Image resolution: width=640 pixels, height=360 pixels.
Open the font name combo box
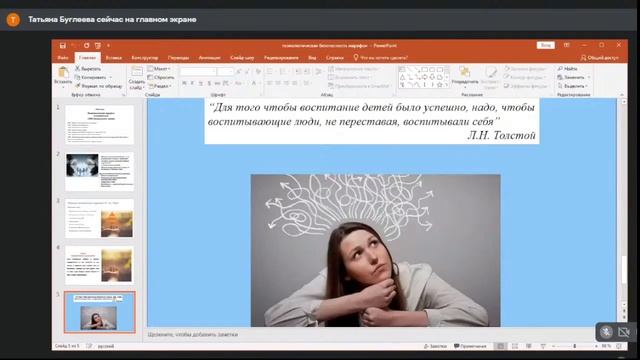pos(198,71)
